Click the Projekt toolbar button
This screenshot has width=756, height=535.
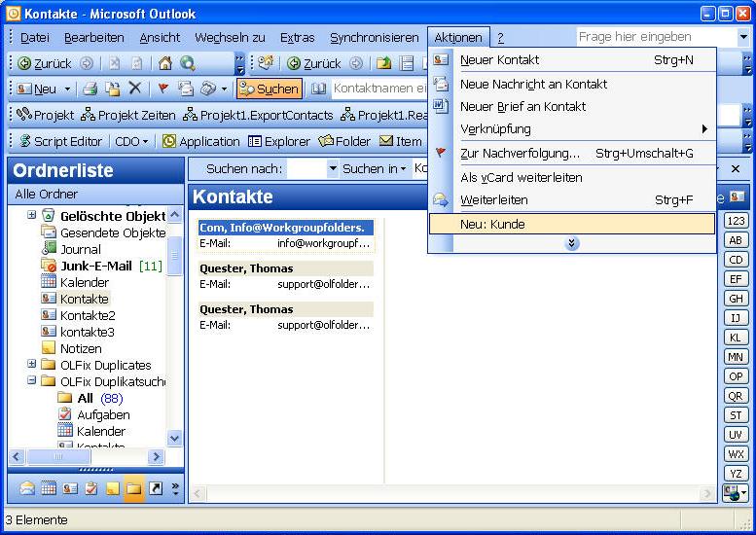(x=46, y=115)
